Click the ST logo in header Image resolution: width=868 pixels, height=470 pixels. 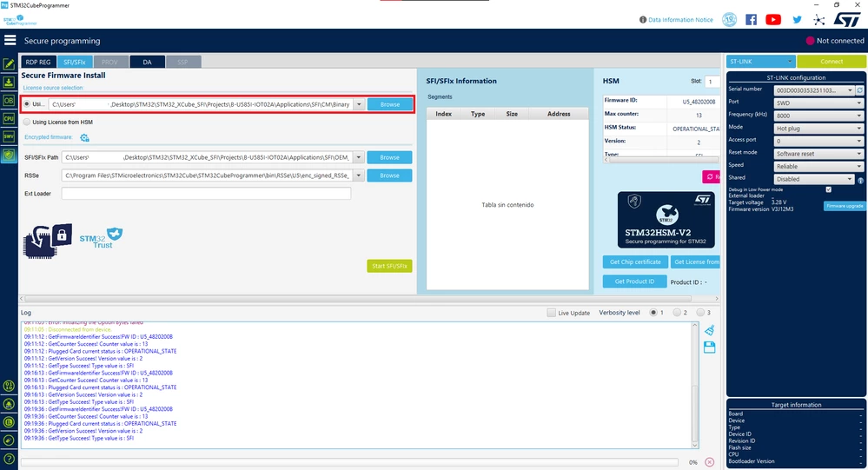tap(847, 19)
